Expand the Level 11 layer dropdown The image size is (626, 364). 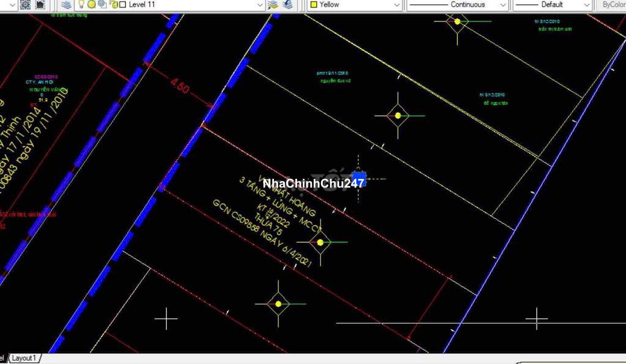[x=260, y=4]
